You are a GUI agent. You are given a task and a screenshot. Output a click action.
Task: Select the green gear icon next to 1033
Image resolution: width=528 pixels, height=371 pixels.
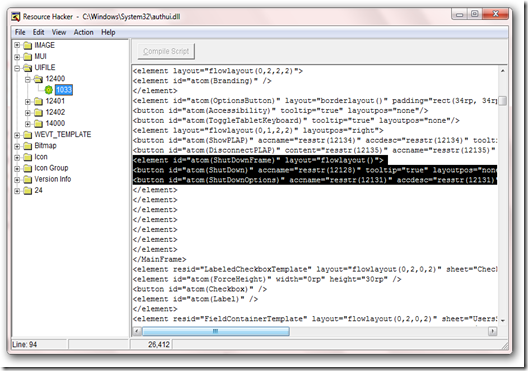tap(49, 90)
